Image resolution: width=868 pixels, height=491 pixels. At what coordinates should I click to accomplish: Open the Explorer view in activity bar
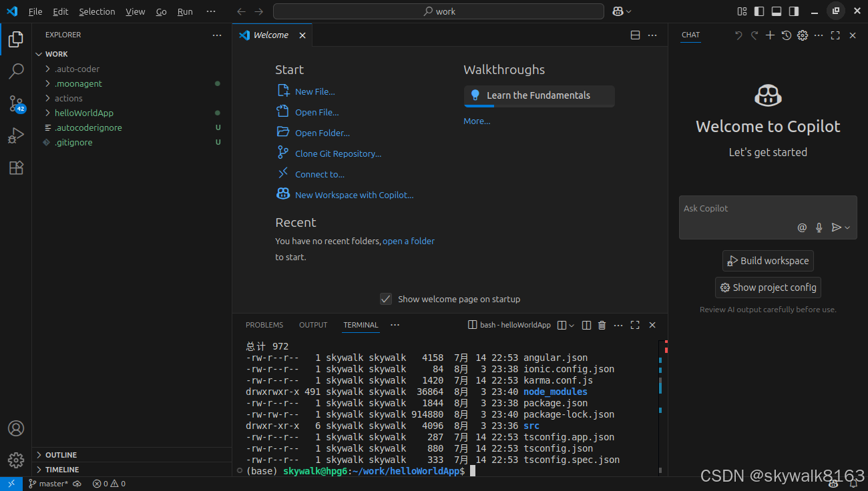[x=16, y=39]
